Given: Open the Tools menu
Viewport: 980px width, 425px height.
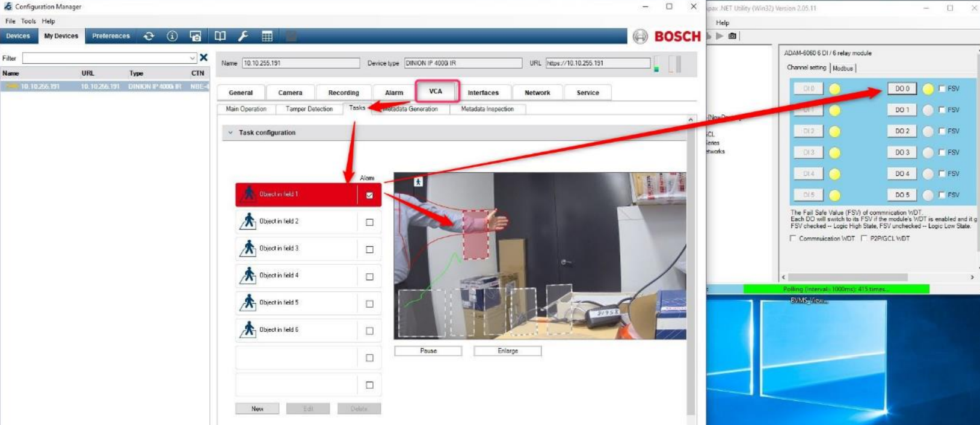Looking at the screenshot, I should [28, 21].
